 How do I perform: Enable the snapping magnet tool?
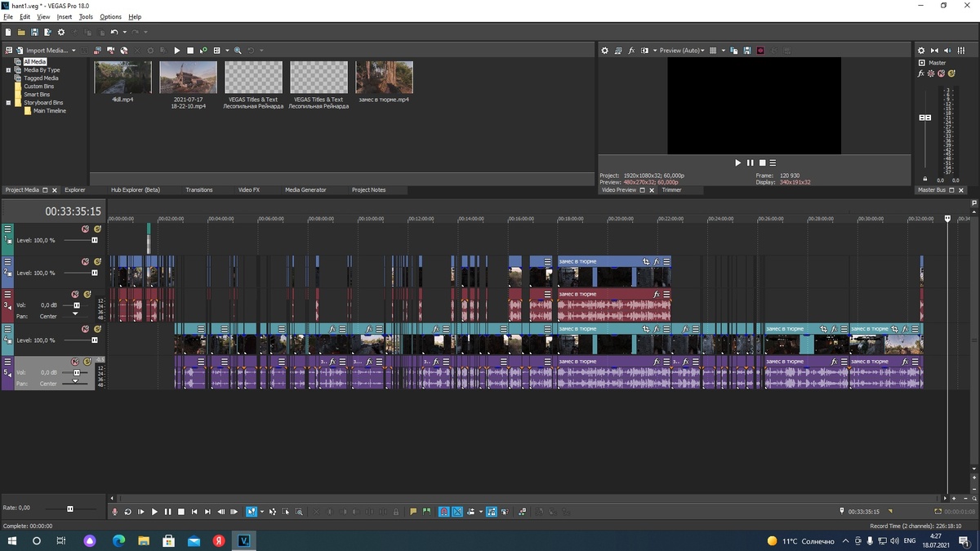click(x=443, y=512)
